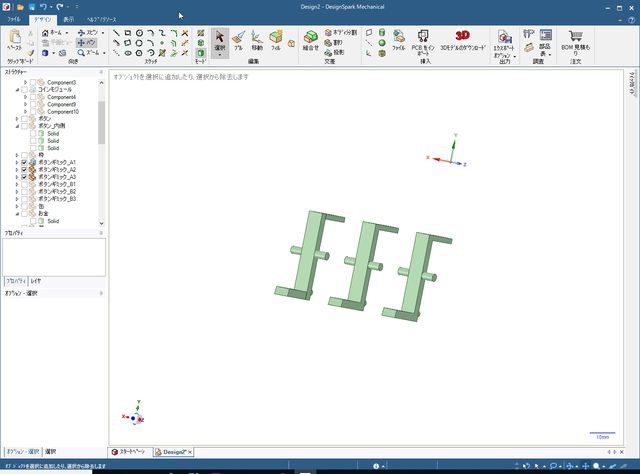Switch to the プロパティ panel tab
Image resolution: width=640 pixels, height=474 pixels.
click(x=16, y=281)
